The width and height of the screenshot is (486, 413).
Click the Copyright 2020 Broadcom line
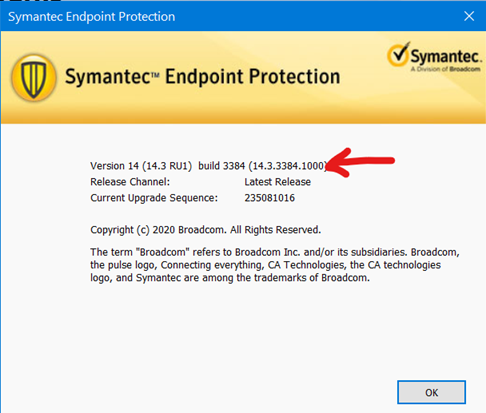pos(206,230)
